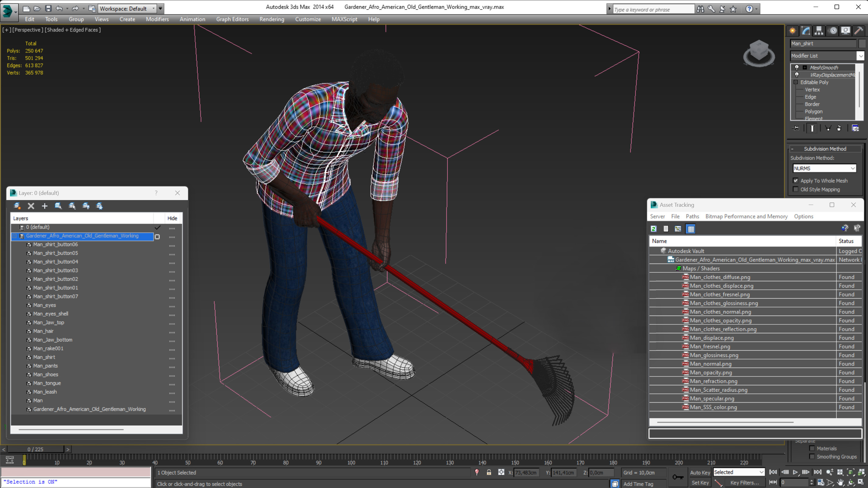Toggle Apply To Whole Mesh checkbox
The width and height of the screenshot is (868, 488).
(x=796, y=181)
